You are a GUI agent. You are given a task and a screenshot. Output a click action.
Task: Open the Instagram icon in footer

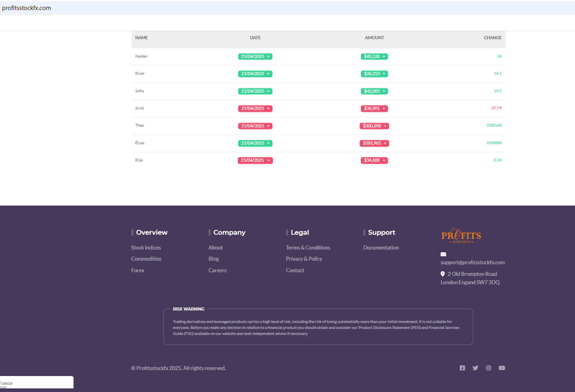coord(488,368)
